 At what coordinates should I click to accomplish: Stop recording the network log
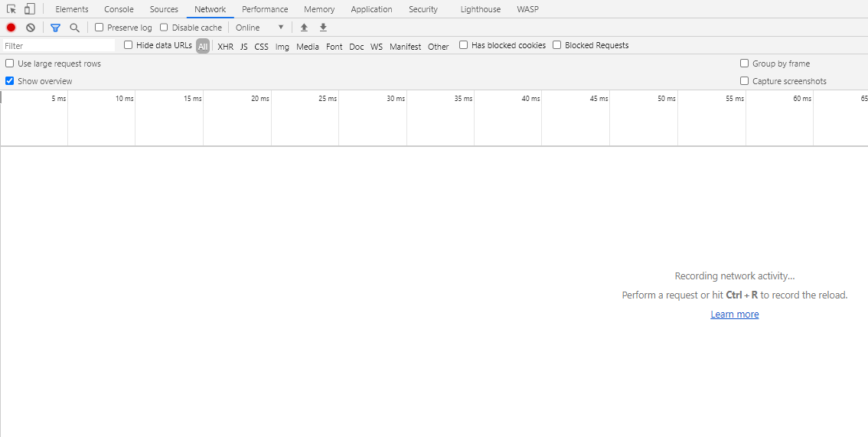[x=11, y=28]
